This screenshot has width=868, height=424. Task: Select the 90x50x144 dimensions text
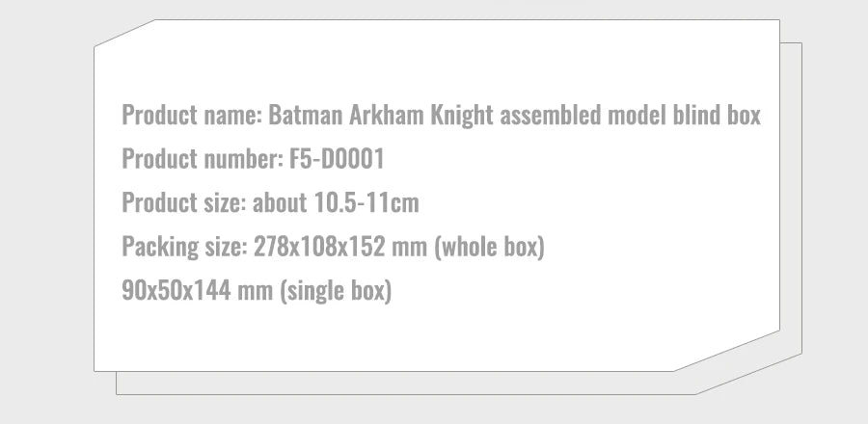(x=176, y=291)
